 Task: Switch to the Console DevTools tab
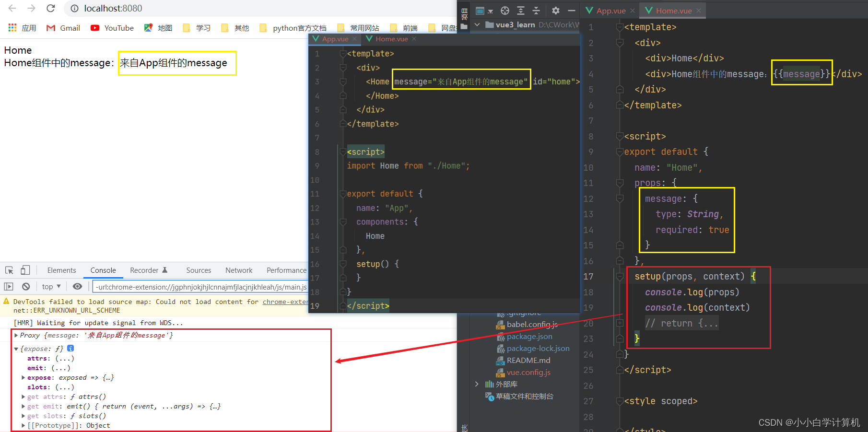point(103,270)
